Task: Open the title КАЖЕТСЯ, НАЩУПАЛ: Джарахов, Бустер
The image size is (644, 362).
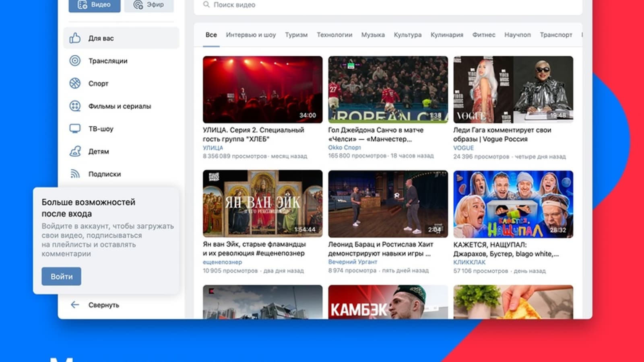Action: pyautogui.click(x=506, y=249)
